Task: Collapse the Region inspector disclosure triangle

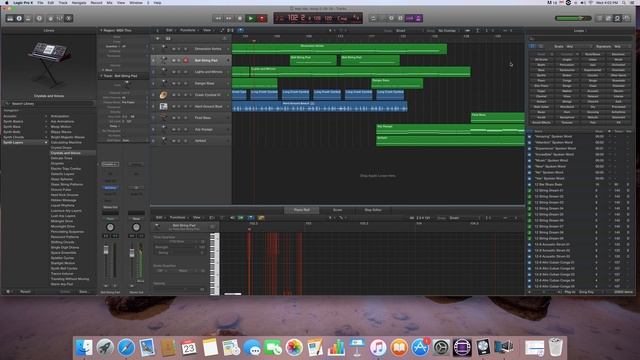Action: coord(101,30)
